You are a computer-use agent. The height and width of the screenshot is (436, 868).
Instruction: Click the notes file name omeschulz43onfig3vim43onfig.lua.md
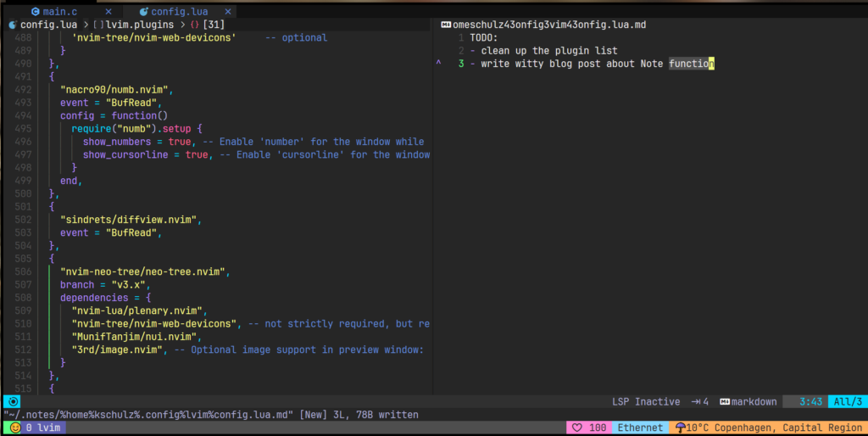pos(549,25)
